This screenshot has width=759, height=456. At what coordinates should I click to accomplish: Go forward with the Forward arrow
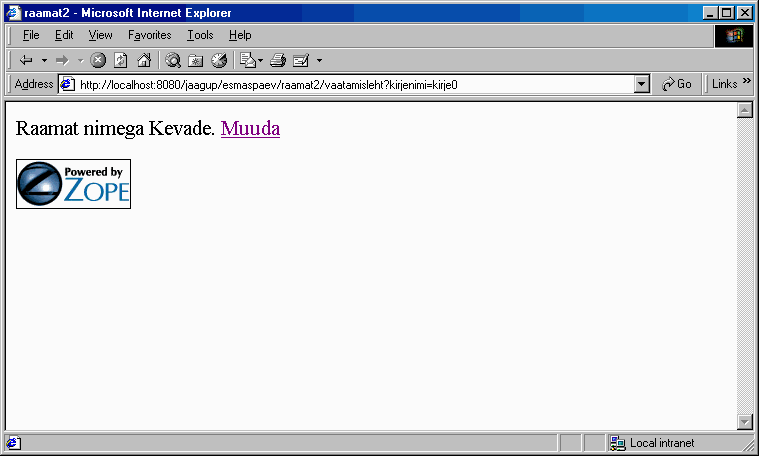pos(62,61)
